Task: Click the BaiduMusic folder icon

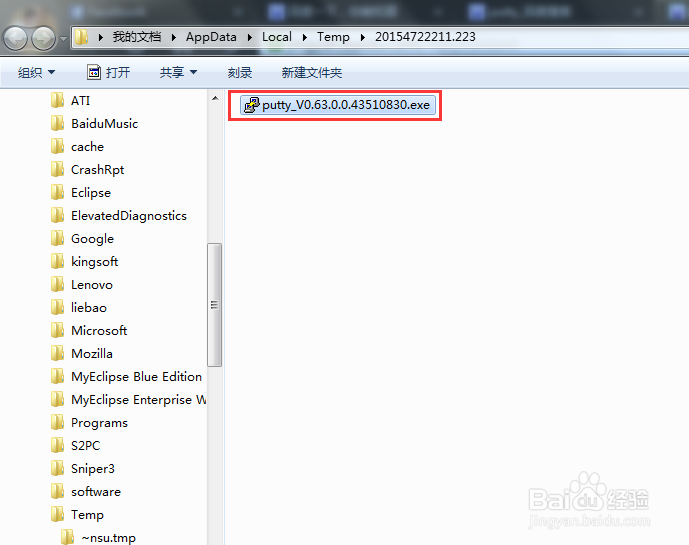Action: click(58, 123)
